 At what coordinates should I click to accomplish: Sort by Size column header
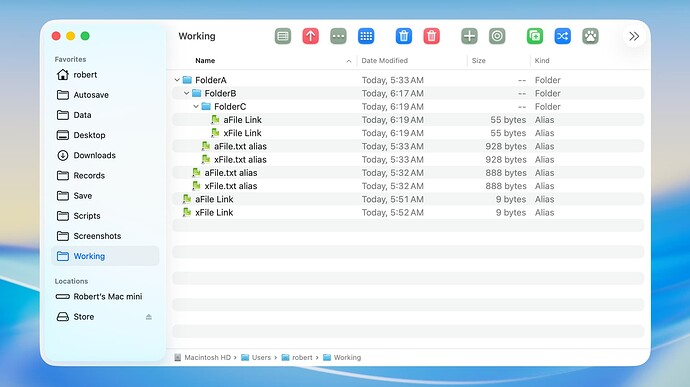point(478,61)
